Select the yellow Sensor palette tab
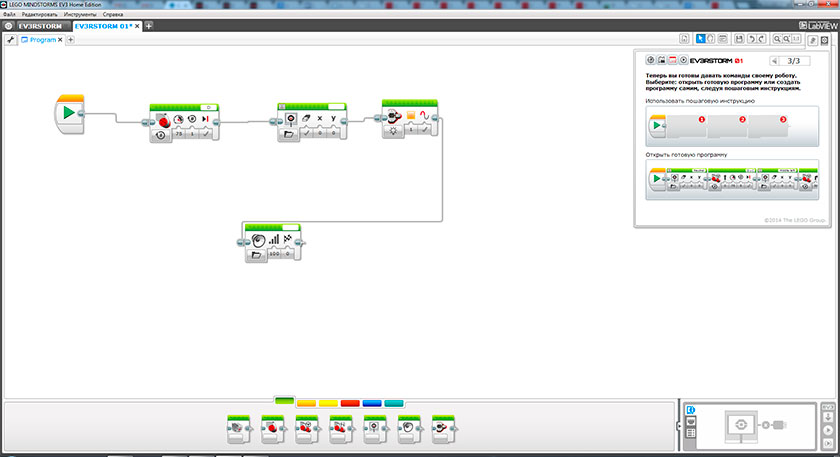Image resolution: width=840 pixels, height=457 pixels. click(328, 403)
